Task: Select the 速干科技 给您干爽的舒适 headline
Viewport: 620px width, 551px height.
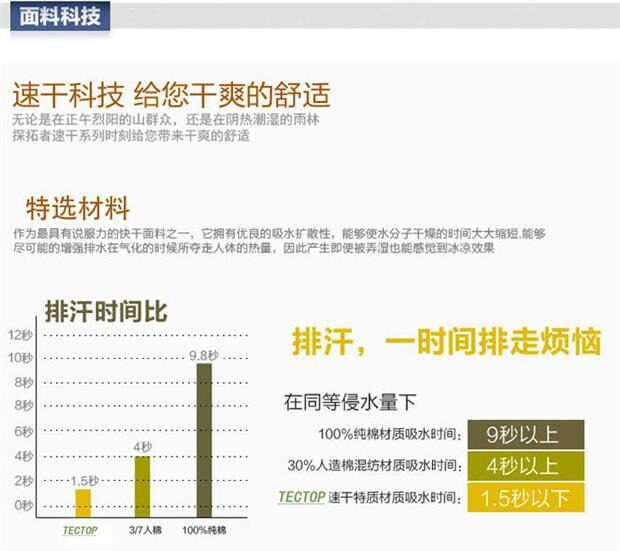Action: 171,95
